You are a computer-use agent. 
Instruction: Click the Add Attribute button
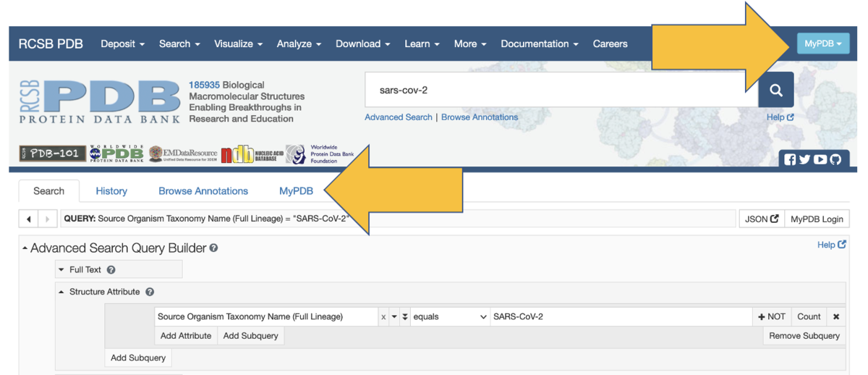click(x=186, y=336)
